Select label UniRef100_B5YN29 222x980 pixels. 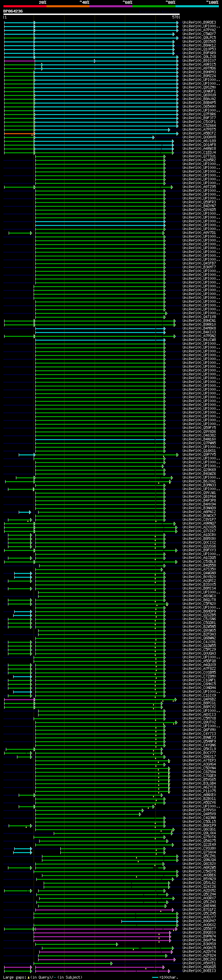(199, 879)
